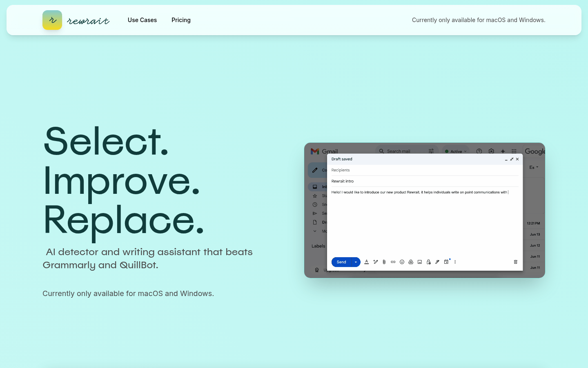The width and height of the screenshot is (588, 368).
Task: Open text formatting options icon
Action: (367, 262)
